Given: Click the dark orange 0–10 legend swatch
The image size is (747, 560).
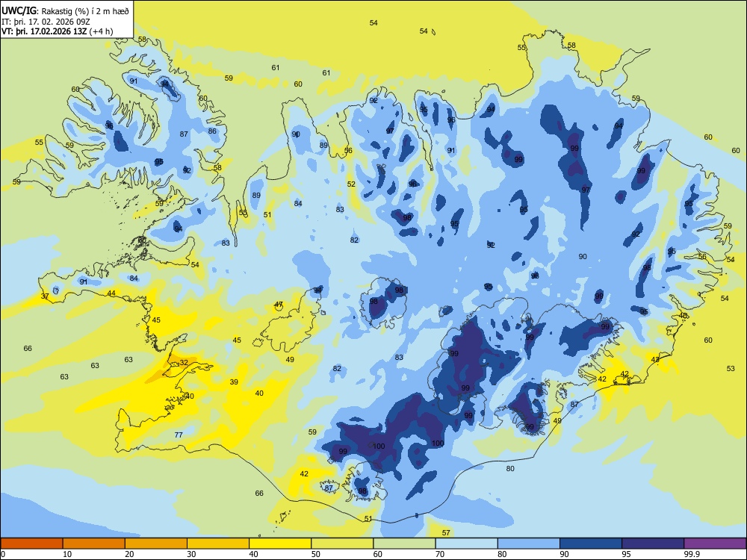Looking at the screenshot, I should pyautogui.click(x=32, y=544).
